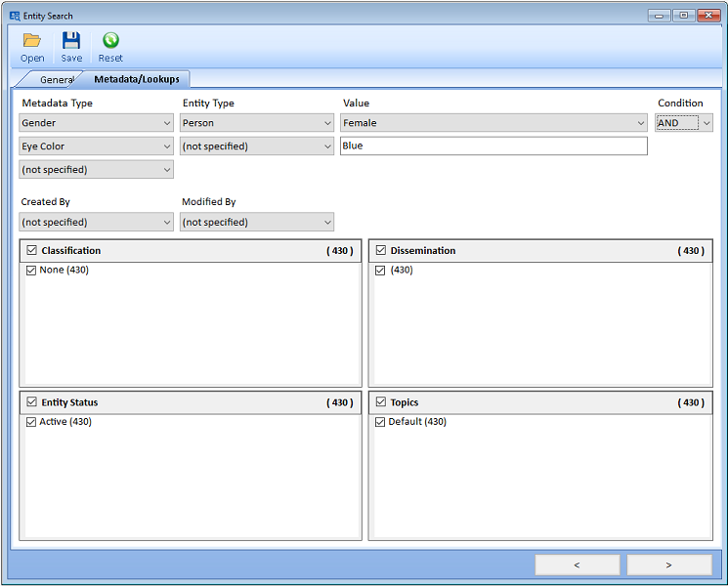Expand the Modified By dropdown
This screenshot has width=728, height=586.
(257, 222)
